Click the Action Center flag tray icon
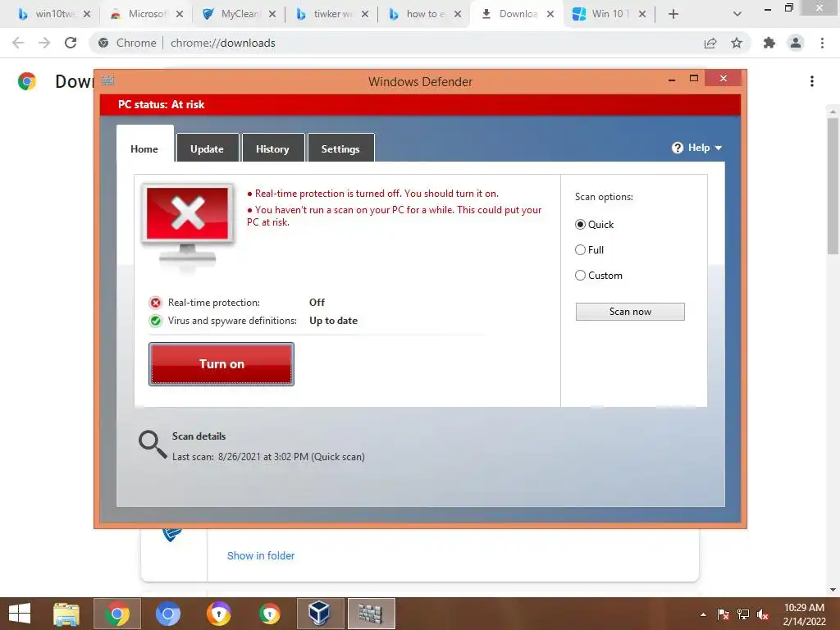The height and width of the screenshot is (630, 840). pyautogui.click(x=724, y=614)
